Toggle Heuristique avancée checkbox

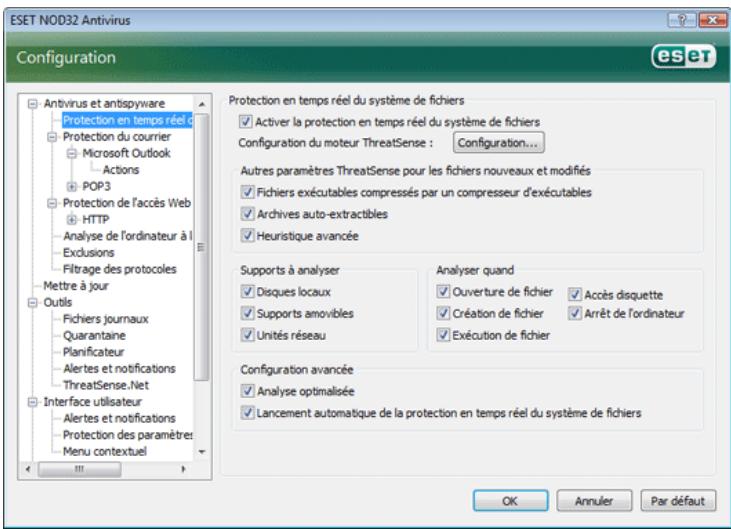click(248, 235)
